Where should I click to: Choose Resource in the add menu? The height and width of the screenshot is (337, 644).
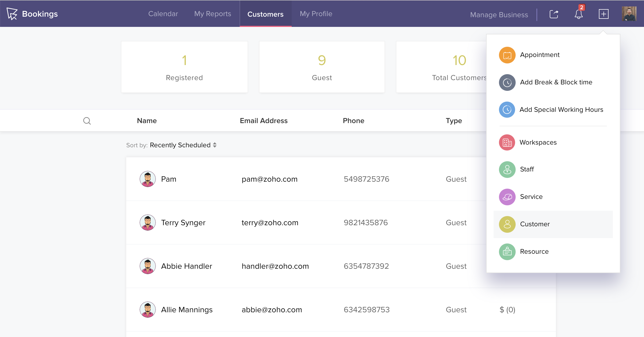pos(534,252)
